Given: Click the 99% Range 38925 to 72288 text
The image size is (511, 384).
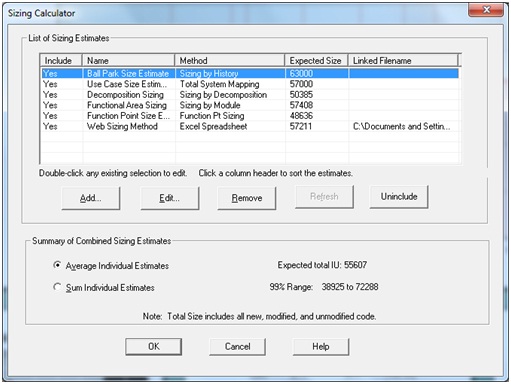Looking at the screenshot, I should pyautogui.click(x=324, y=287).
